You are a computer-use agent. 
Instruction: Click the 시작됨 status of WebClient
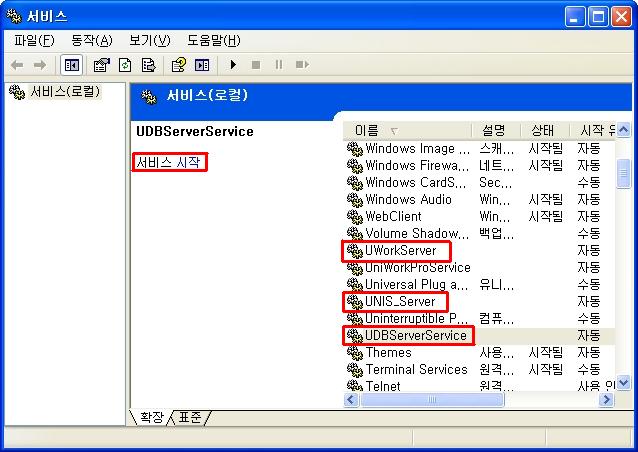(545, 216)
